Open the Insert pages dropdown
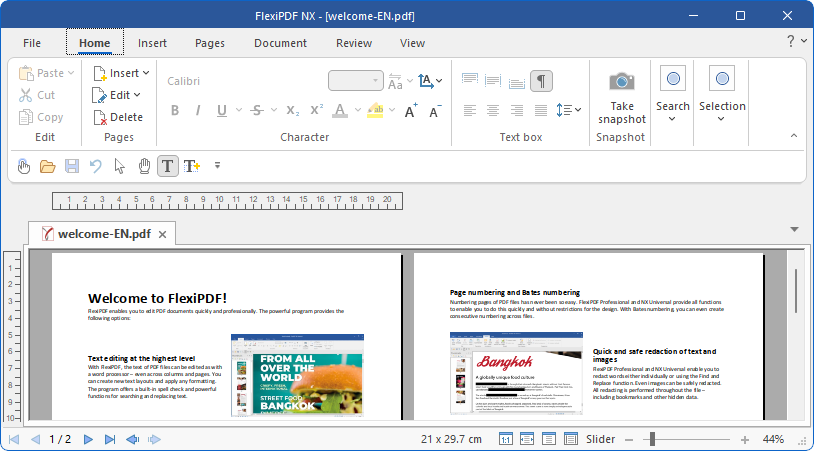This screenshot has height=451, width=814. [122, 73]
